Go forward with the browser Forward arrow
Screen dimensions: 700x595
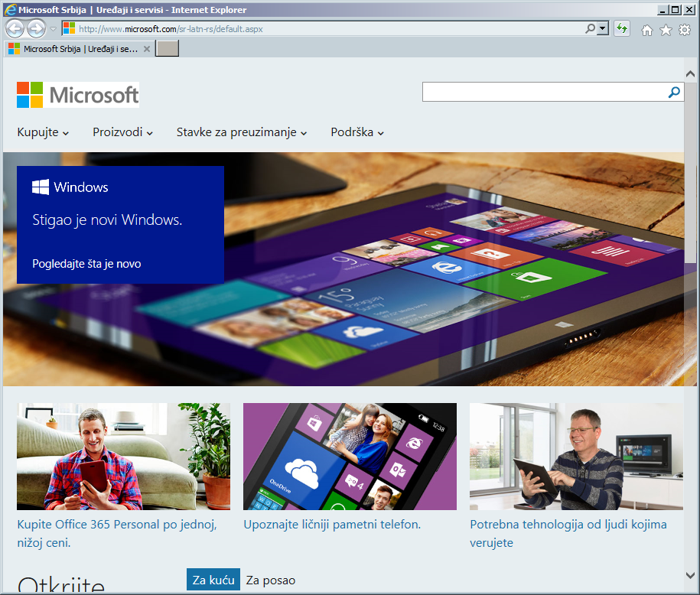(36, 29)
